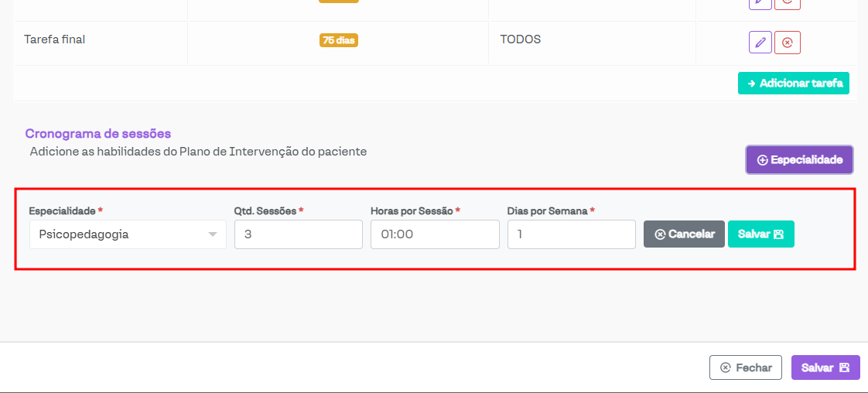Screen dimensions: 868x393
Task: Open the Especialidade dropdown showing Psicopedagogia
Action: click(x=128, y=234)
